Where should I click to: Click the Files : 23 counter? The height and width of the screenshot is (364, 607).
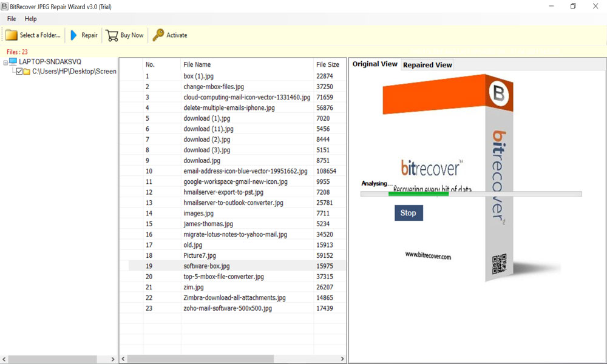(17, 52)
